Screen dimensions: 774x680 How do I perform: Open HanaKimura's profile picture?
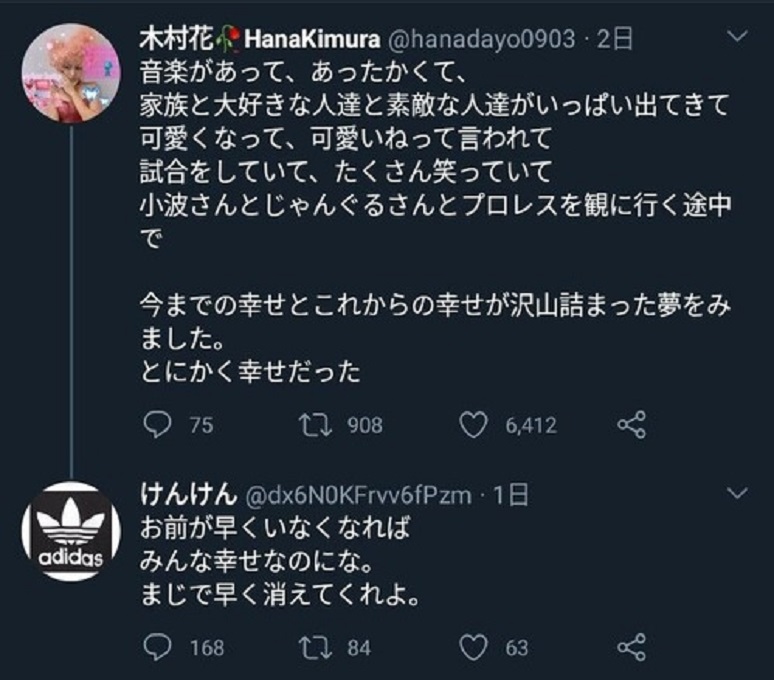pos(71,71)
